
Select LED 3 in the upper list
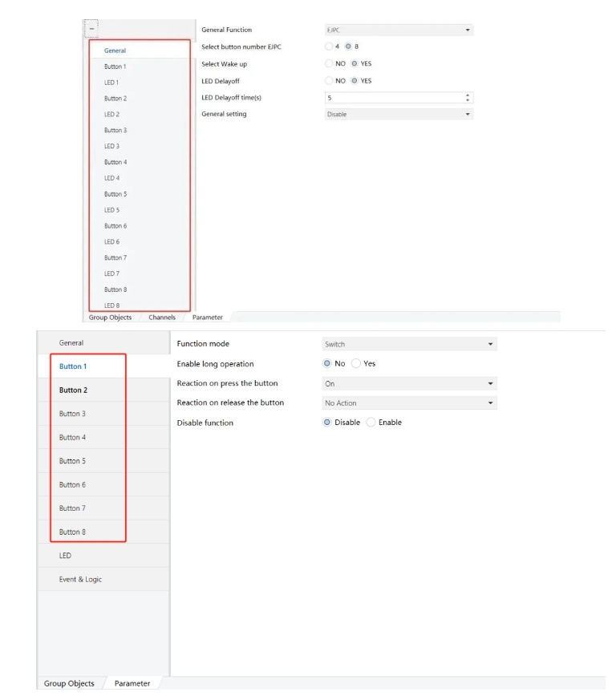[111, 147]
